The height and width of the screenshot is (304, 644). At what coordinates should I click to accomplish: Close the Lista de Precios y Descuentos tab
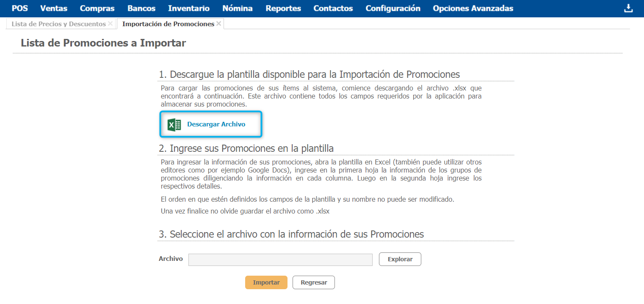click(111, 24)
